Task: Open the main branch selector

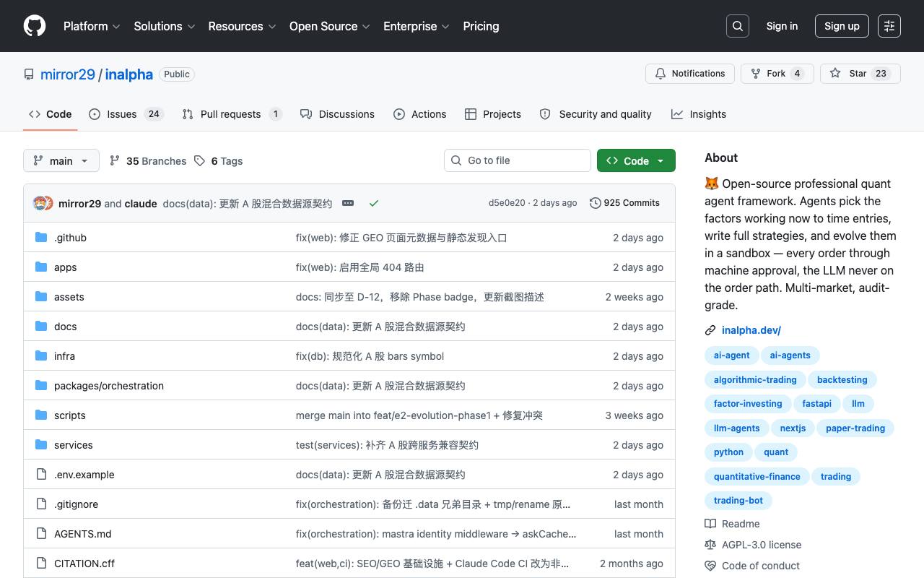Action: (61, 160)
